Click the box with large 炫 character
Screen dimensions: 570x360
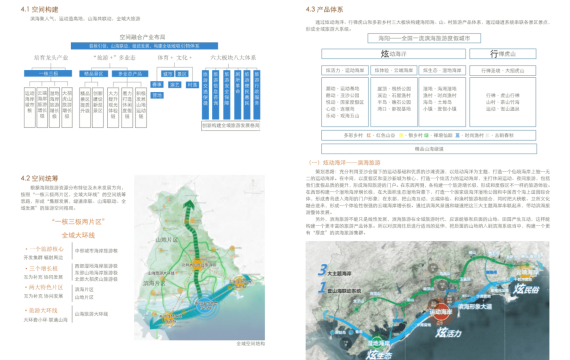[x=393, y=54]
